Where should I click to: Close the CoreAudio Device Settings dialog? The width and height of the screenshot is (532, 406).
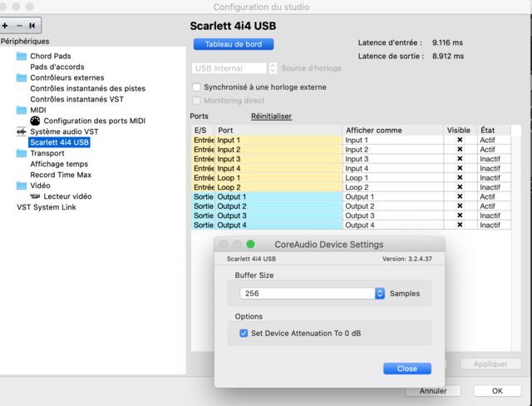pos(407,369)
